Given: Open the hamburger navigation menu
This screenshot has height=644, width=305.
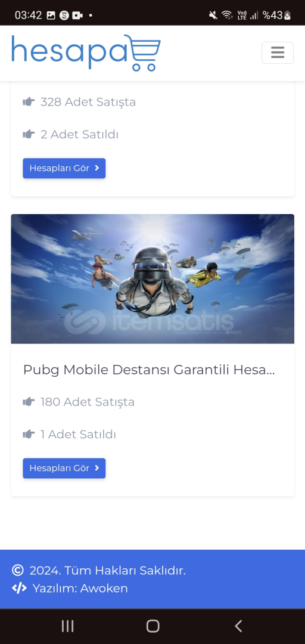Looking at the screenshot, I should point(278,52).
